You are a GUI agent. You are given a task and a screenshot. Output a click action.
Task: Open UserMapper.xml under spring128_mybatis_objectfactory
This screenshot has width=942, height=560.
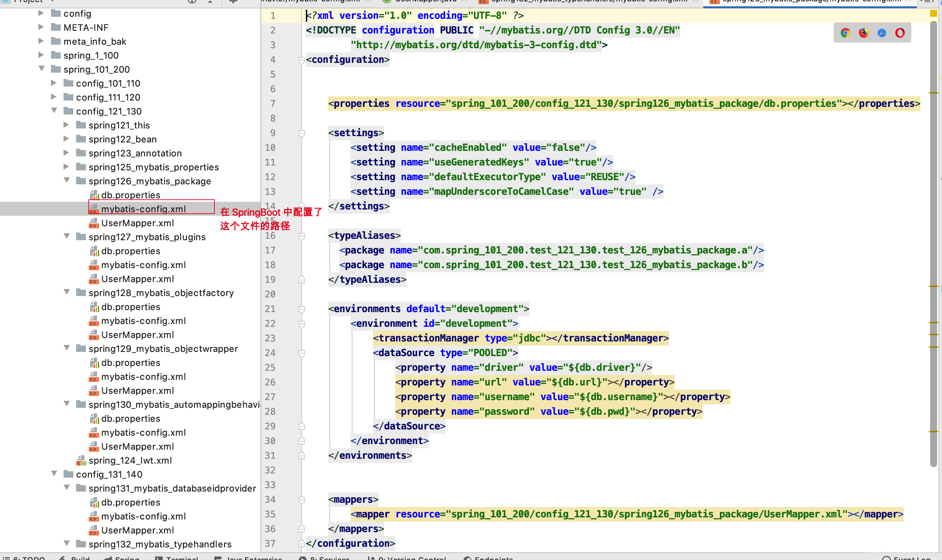pos(137,335)
